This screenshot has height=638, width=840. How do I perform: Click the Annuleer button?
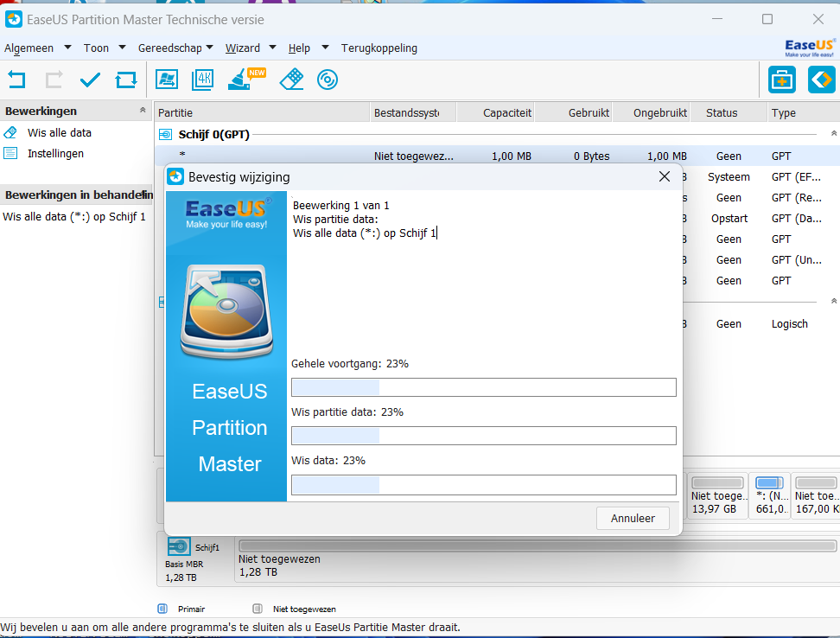click(x=633, y=518)
